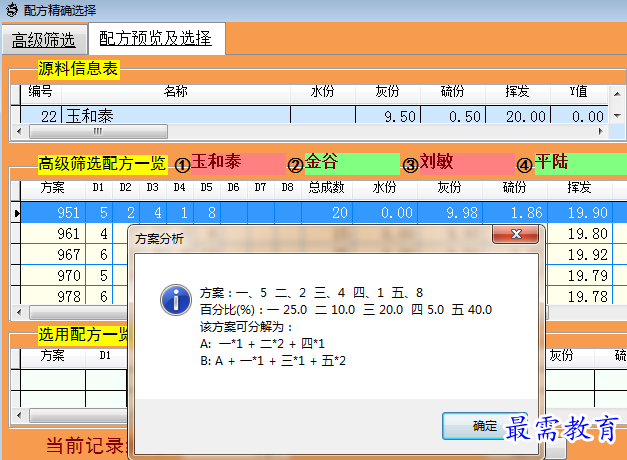Screen dimensions: 627x460
Task: Click the D8 column header
Action: pos(288,188)
